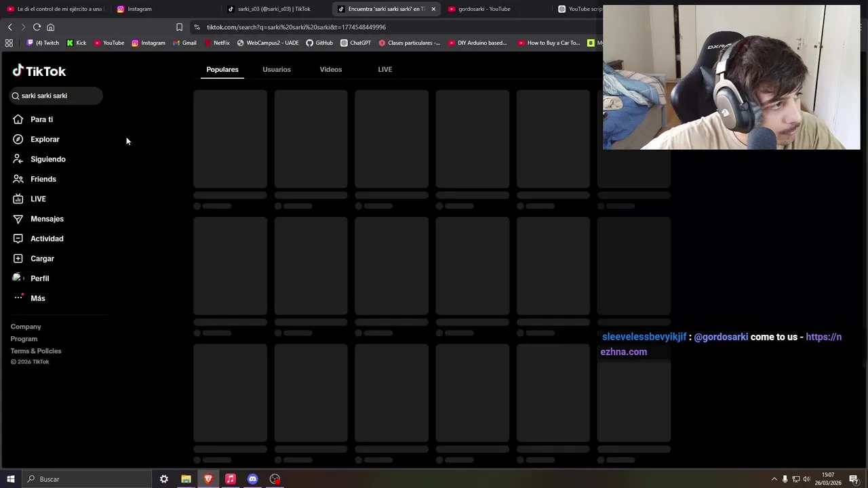Open the Explorar page
Image resolution: width=868 pixels, height=488 pixels.
[36, 139]
